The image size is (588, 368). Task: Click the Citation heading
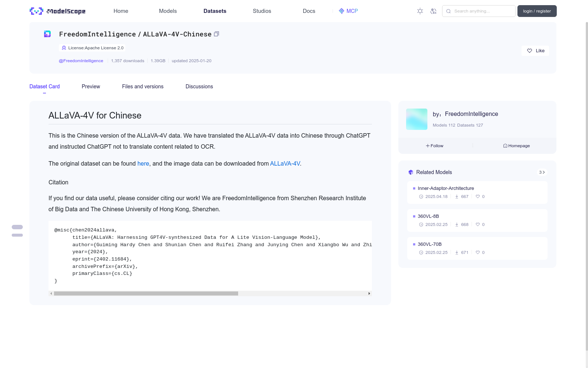(x=58, y=182)
